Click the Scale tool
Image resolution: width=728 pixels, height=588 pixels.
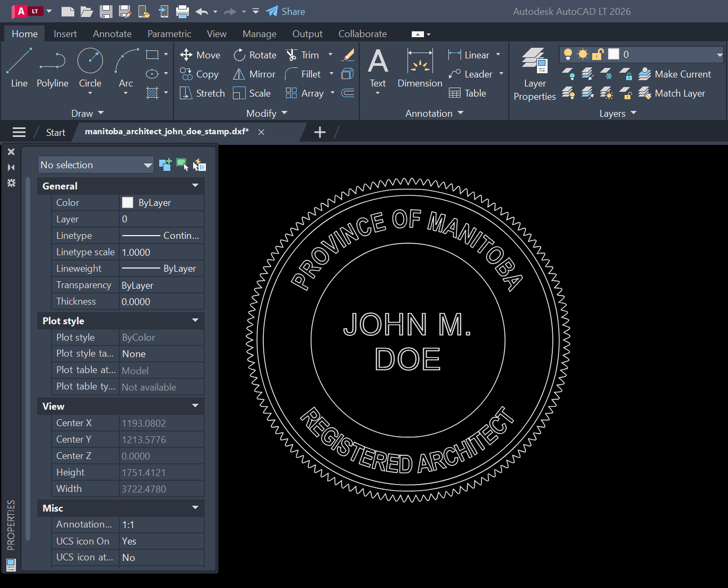(x=252, y=93)
